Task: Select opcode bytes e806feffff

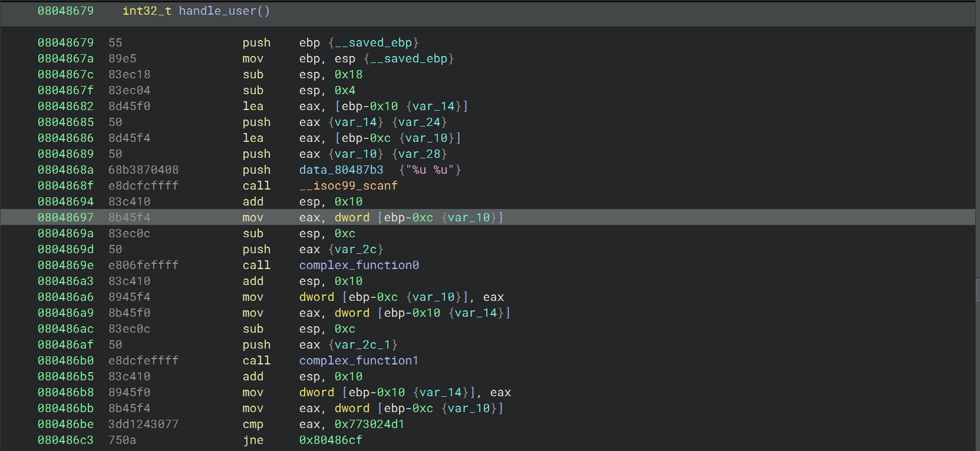Action: tap(143, 266)
